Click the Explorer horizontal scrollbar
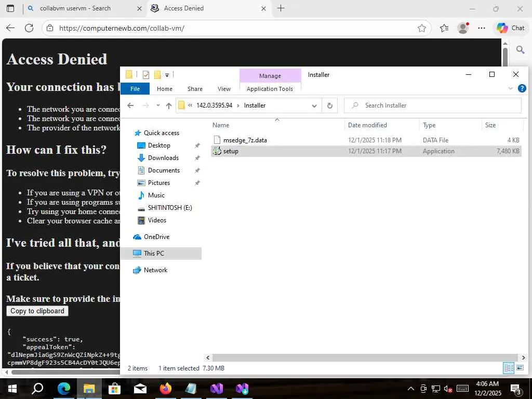Screen dimensions: 532x399 [365, 357]
